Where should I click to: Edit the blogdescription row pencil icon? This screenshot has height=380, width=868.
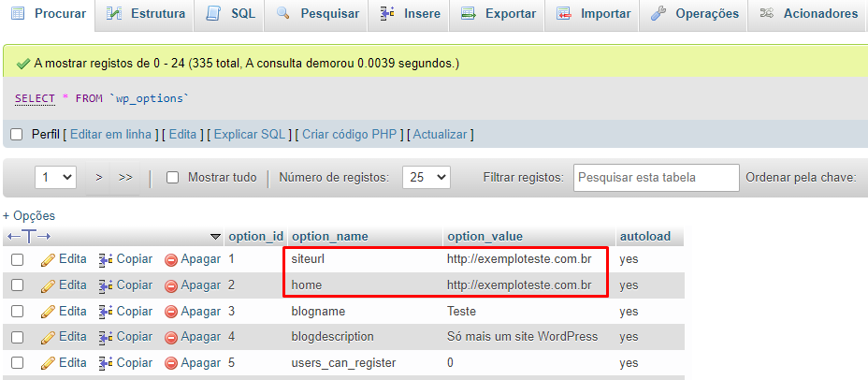click(48, 337)
